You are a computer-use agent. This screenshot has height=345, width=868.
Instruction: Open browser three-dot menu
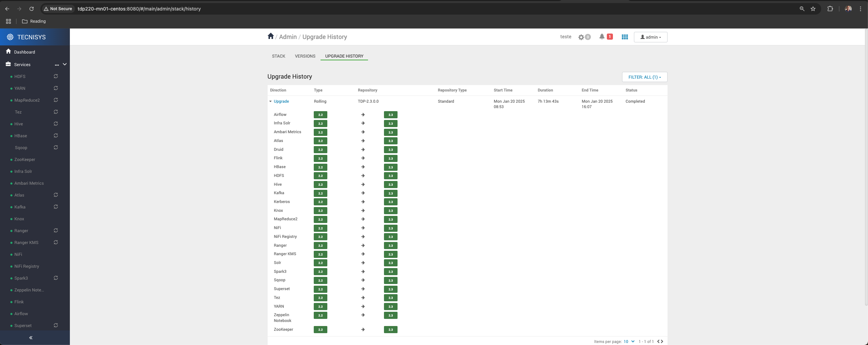click(861, 9)
